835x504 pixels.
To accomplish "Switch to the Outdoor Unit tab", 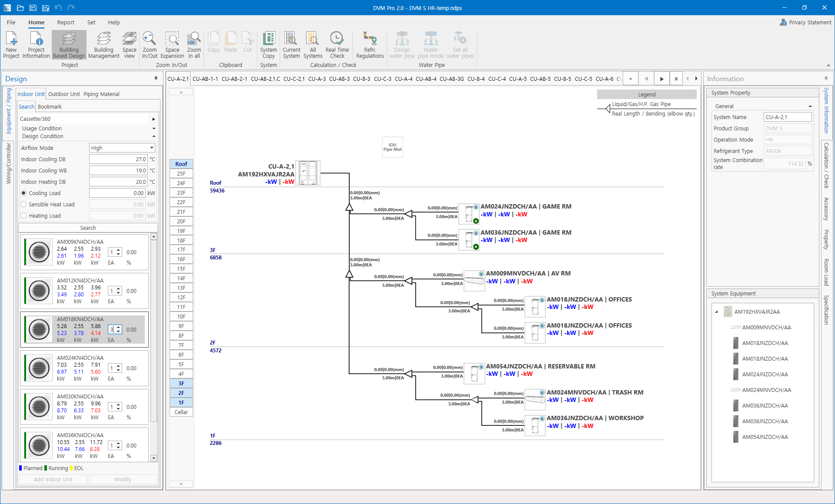I will (64, 94).
